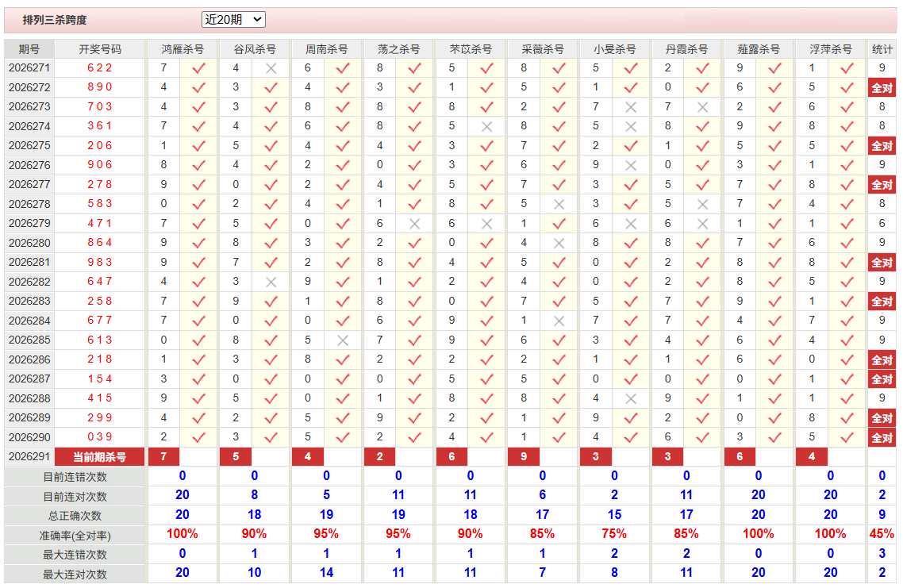Select the 期号 column header
The image size is (903, 588).
(x=29, y=49)
